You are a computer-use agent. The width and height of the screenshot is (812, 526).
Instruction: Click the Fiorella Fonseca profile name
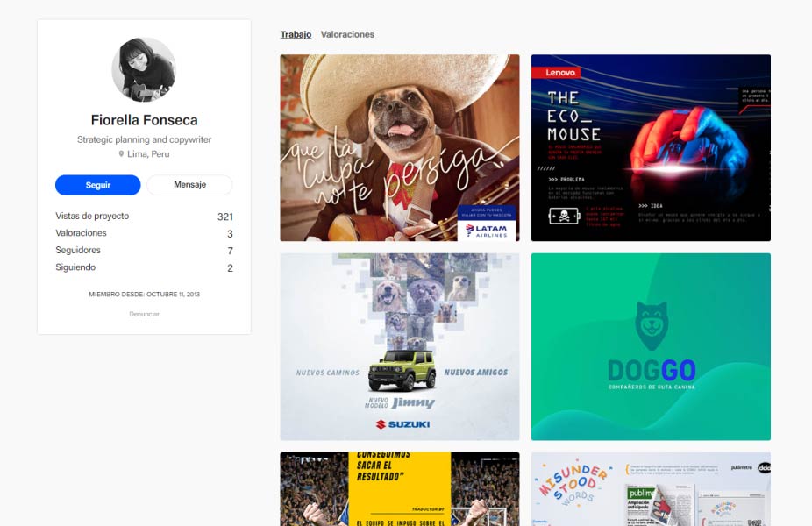tap(144, 120)
